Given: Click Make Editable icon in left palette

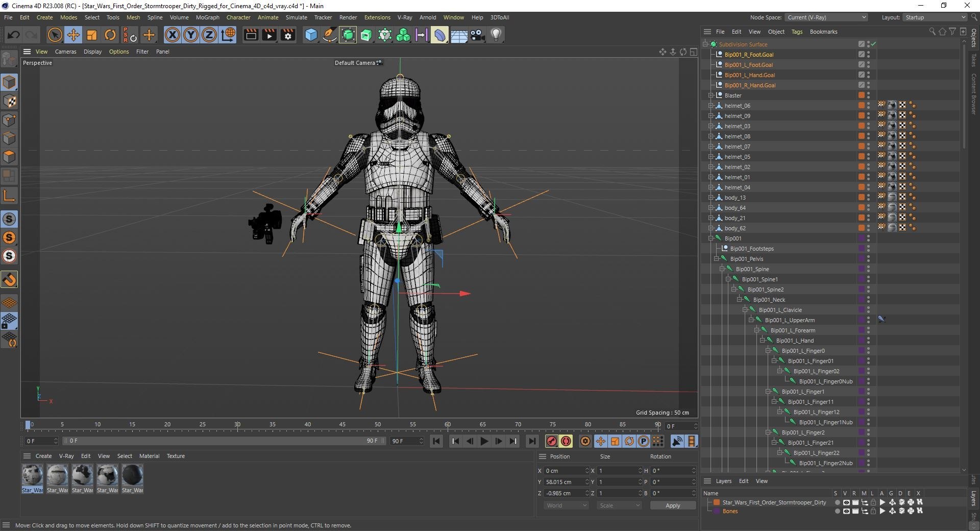Looking at the screenshot, I should [x=9, y=59].
